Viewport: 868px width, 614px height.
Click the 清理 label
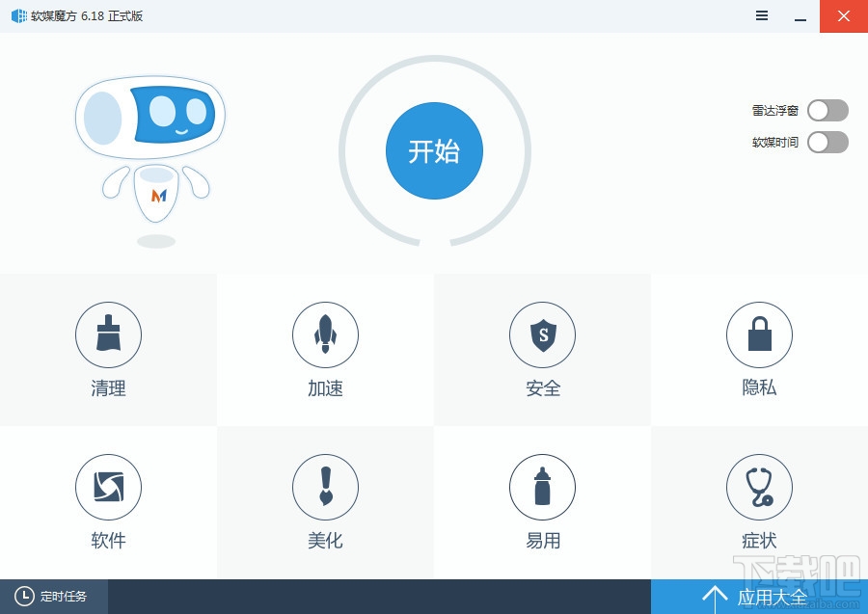[108, 388]
